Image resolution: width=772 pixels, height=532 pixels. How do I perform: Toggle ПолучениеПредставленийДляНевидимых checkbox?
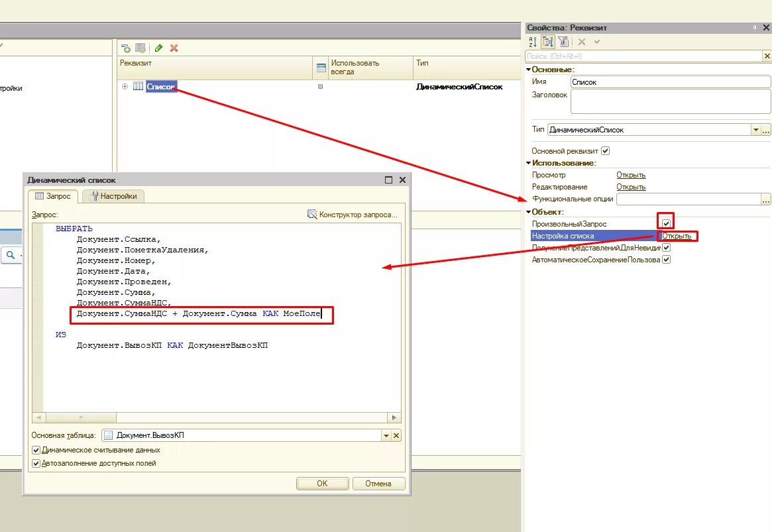pos(666,248)
